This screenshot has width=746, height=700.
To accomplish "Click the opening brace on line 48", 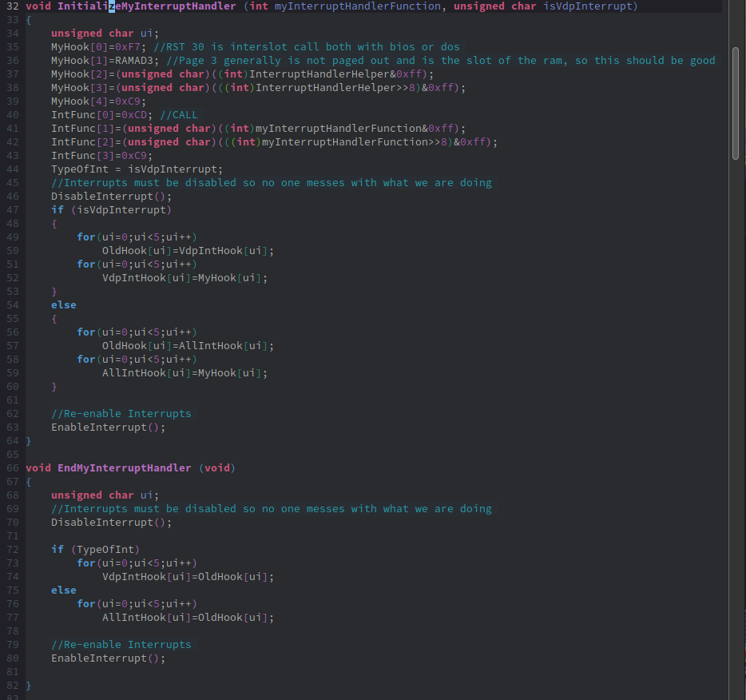I will (x=54, y=223).
